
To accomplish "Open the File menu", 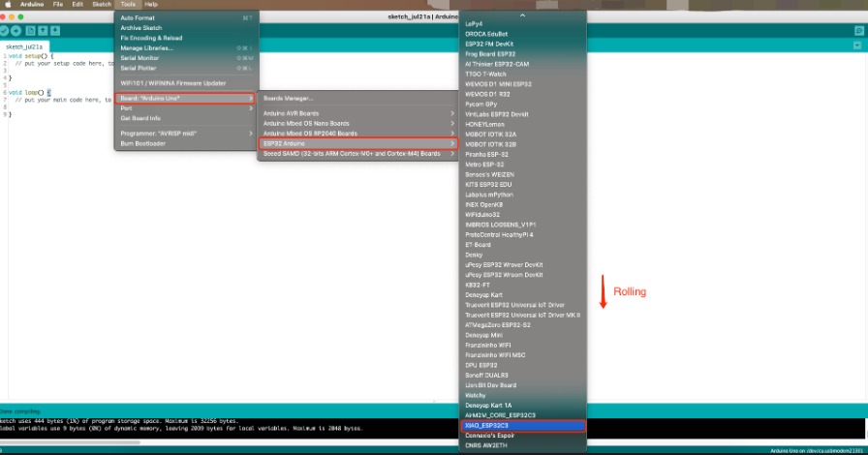I will (x=57, y=5).
